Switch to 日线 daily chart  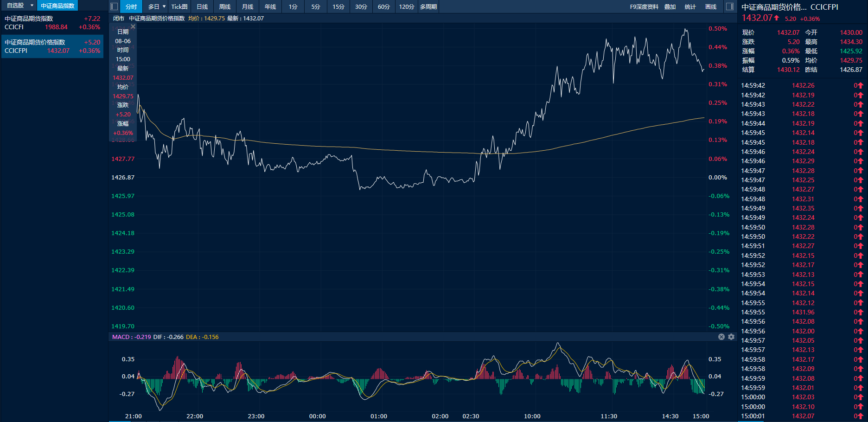[202, 6]
